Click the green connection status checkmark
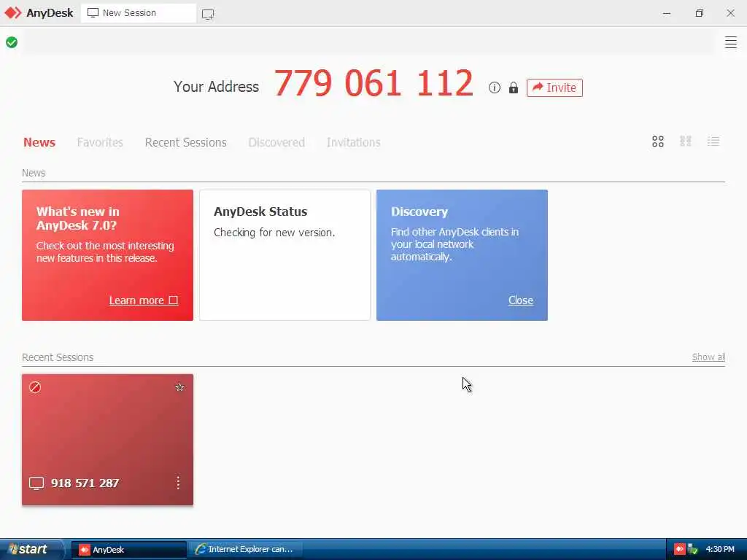Viewport: 747px width, 560px height. coord(12,42)
